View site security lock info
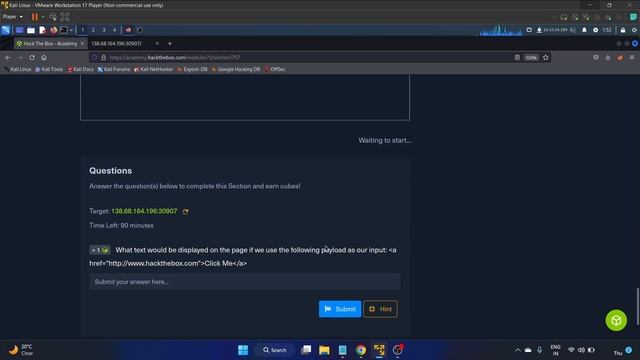The height and width of the screenshot is (360, 640). pos(104,58)
